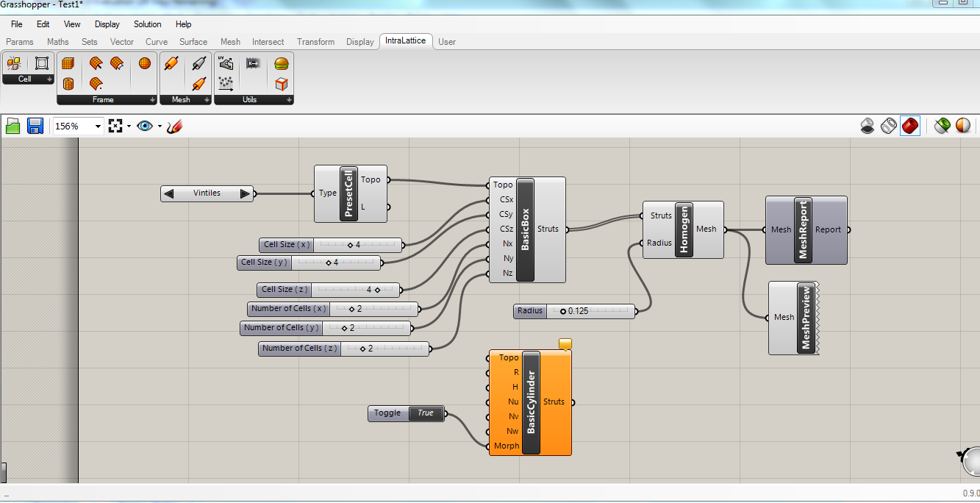This screenshot has width=980, height=503.
Task: Select previous value on Vintiles list
Action: pyautogui.click(x=169, y=193)
